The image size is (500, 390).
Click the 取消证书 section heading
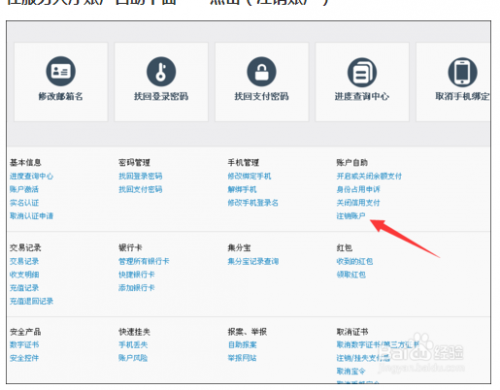click(352, 332)
